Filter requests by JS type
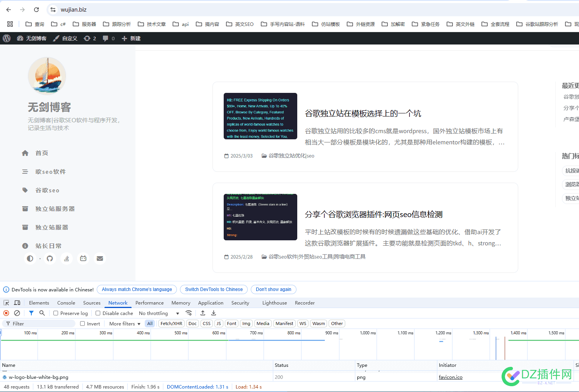The width and height of the screenshot is (579, 392). (219, 324)
